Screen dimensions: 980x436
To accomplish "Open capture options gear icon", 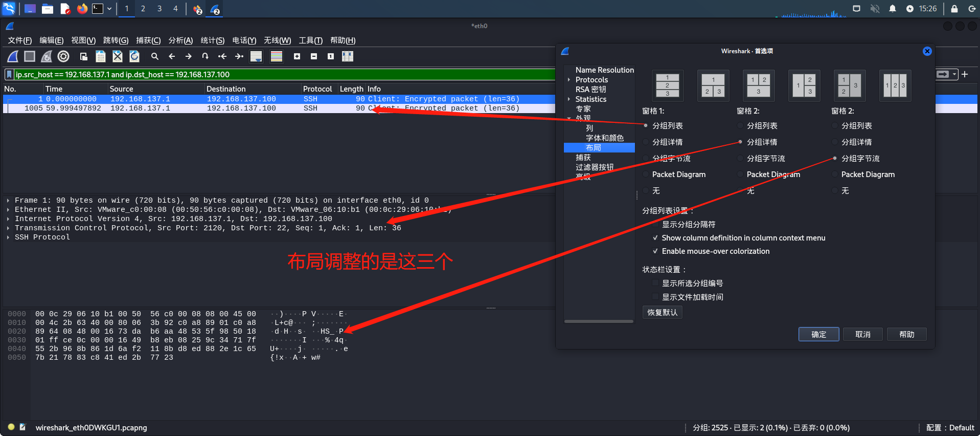I will coord(63,56).
